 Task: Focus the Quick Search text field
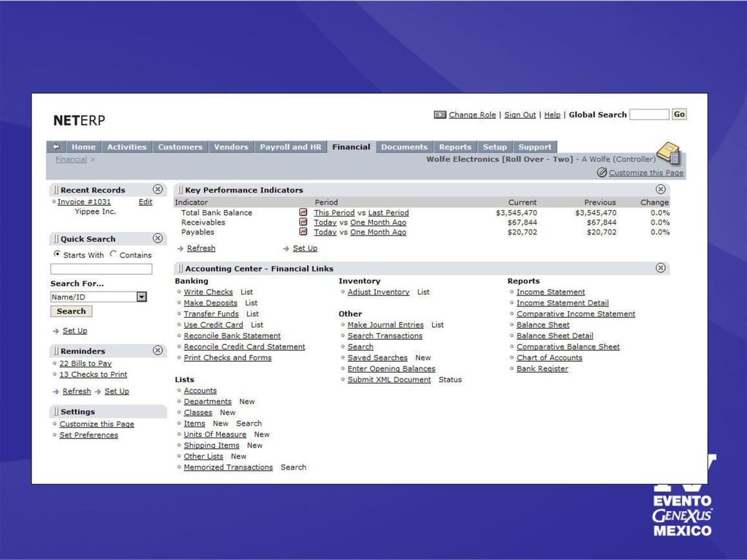pyautogui.click(x=101, y=269)
